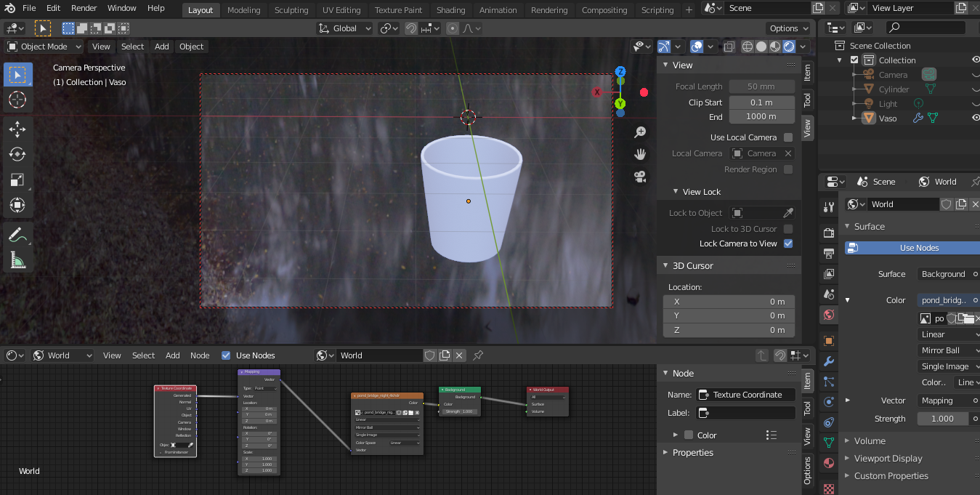Open the Global transform orientation dropdown
Viewport: 980px width, 495px height.
[x=345, y=28]
